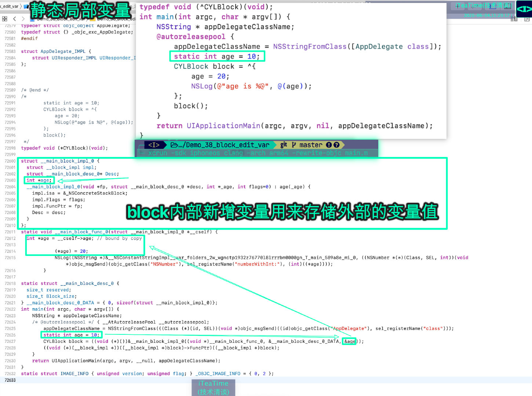Image resolution: width=532 pixels, height=396 pixels.
Task: Click 'return UIApplicationMain(argc, argv, __null' line 72630
Action: coord(126,361)
